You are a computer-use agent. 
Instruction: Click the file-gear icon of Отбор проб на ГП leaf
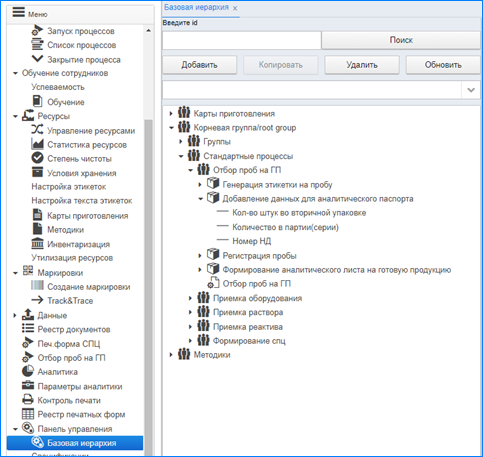(x=213, y=283)
